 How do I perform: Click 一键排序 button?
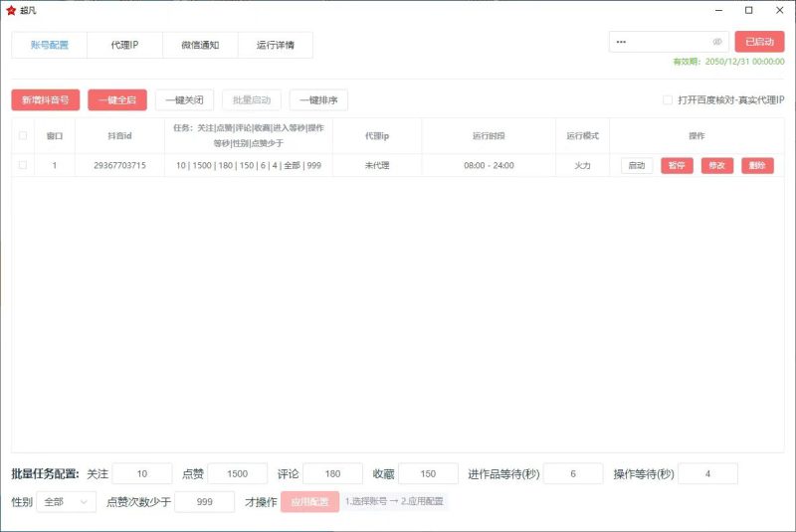318,99
